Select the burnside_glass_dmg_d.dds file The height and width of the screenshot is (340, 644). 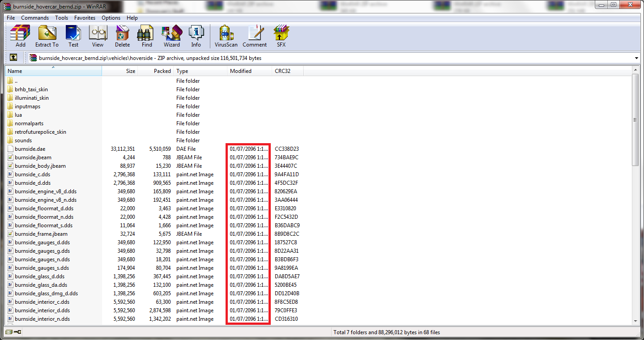(46, 293)
